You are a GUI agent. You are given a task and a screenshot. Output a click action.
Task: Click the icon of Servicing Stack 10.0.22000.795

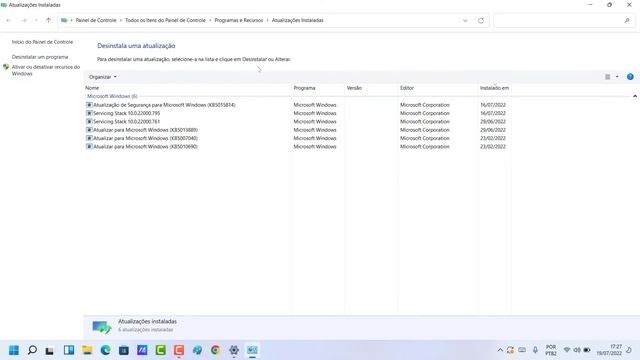point(89,113)
